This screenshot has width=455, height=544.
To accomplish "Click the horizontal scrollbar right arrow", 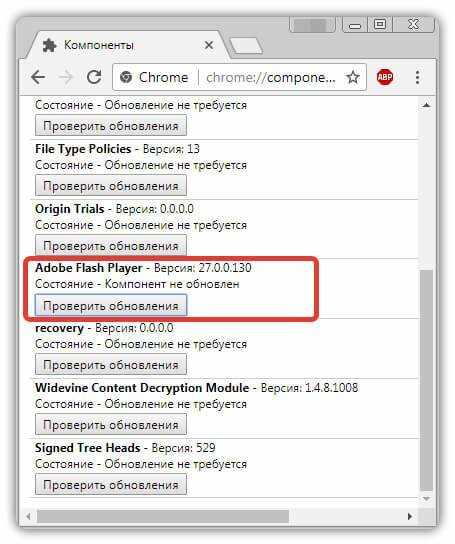I will (410, 516).
